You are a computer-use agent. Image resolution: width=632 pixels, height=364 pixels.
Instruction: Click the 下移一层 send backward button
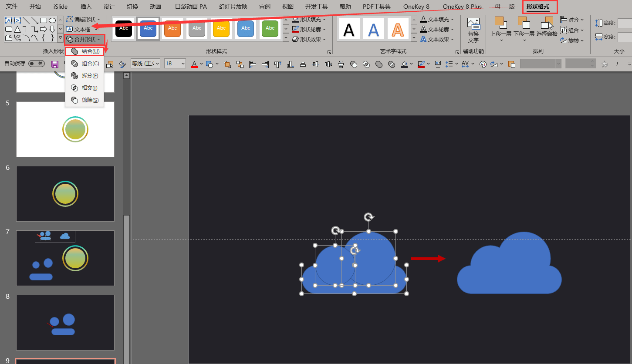pos(524,29)
